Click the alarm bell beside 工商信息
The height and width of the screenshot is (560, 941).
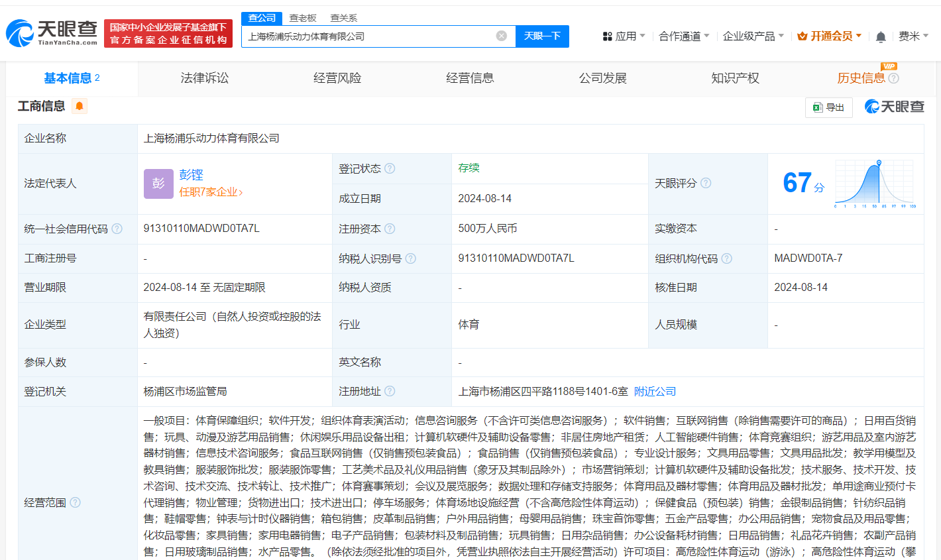pos(80,106)
